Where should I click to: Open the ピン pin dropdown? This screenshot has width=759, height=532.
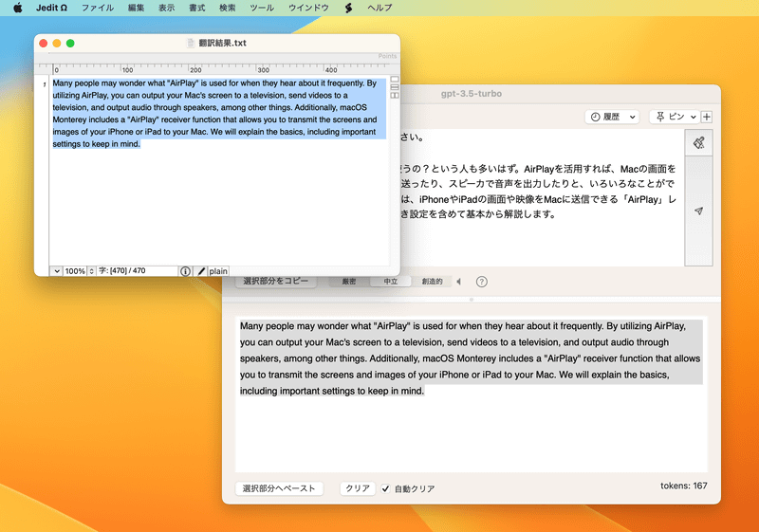tap(675, 117)
